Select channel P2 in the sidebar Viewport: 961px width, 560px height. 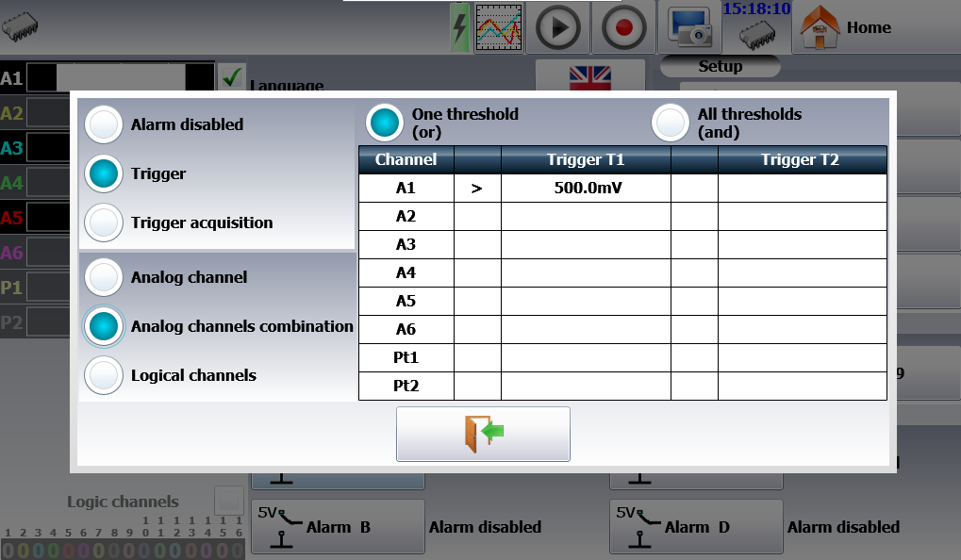(12, 322)
